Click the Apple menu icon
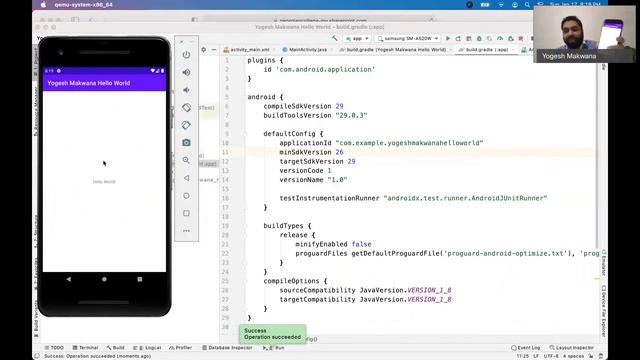The width and height of the screenshot is (640, 360). (x=44, y=4)
